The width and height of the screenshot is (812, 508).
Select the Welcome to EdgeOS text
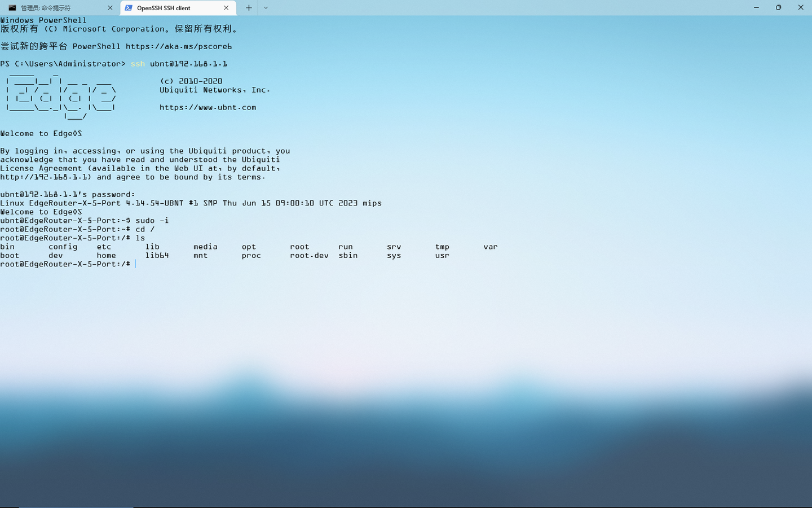pyautogui.click(x=41, y=133)
